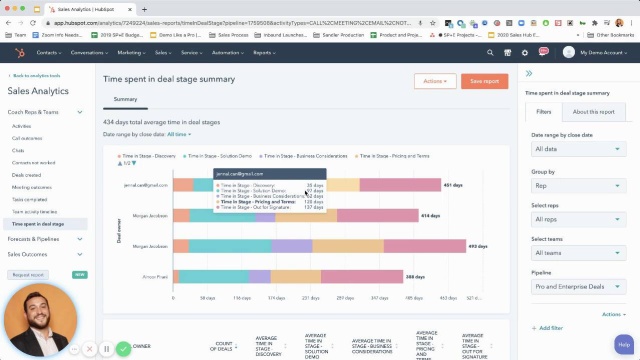Screen dimensions: 640x360
Task: Click the Request report button
Action: point(28,275)
